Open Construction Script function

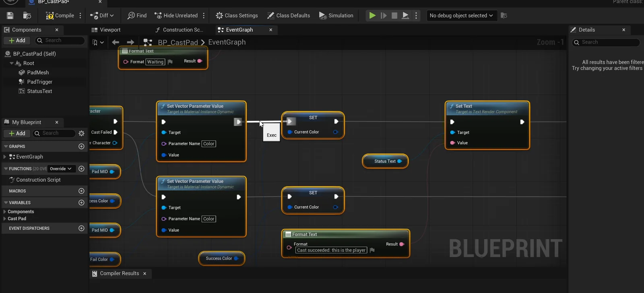pyautogui.click(x=38, y=180)
